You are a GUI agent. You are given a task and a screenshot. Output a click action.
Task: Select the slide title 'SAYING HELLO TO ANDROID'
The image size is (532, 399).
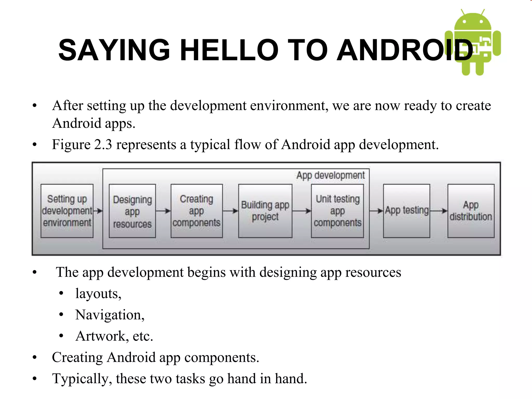pos(266,50)
